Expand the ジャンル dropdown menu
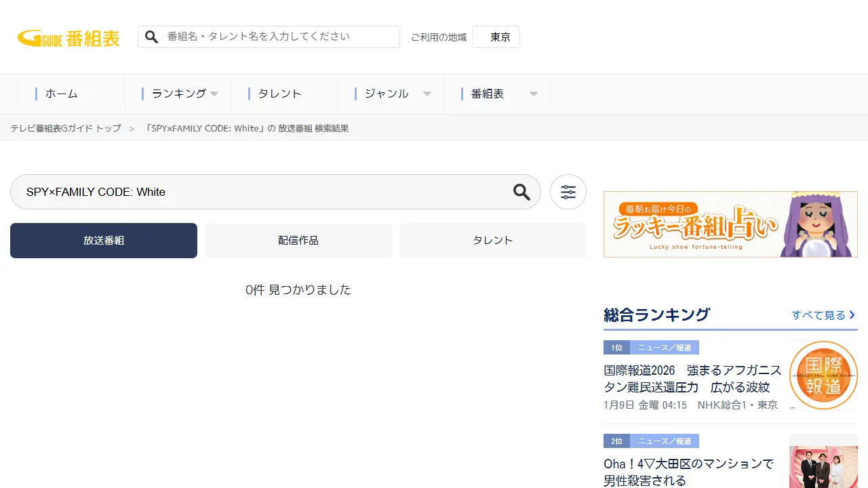This screenshot has height=488, width=868. pyautogui.click(x=427, y=94)
